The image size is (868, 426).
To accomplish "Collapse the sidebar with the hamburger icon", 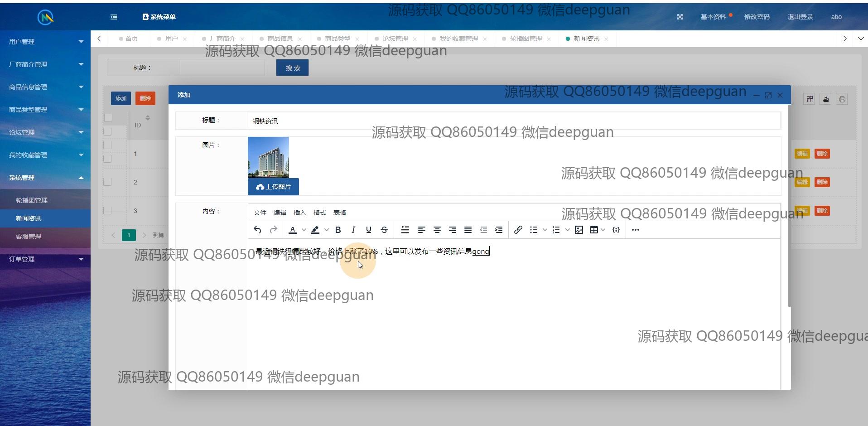I will [114, 17].
